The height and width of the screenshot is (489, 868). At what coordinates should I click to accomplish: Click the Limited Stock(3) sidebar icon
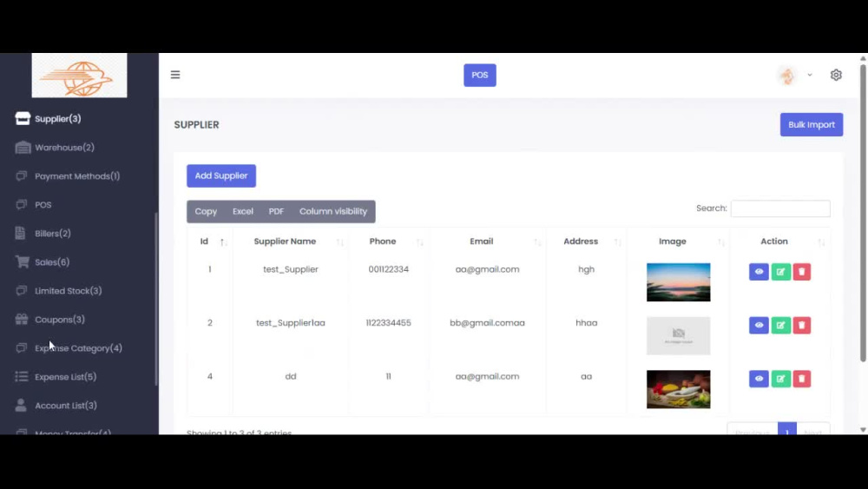coord(21,290)
